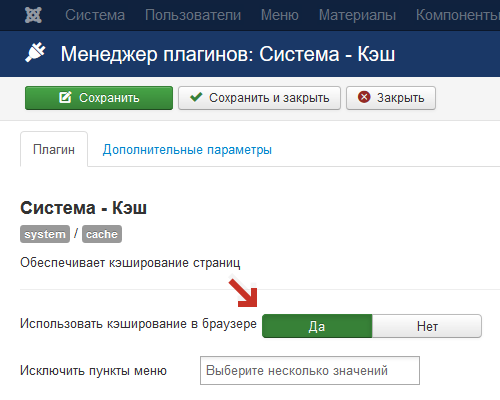Click the Обеспечивает кэширование страниц description
500x400 pixels.
[x=130, y=263]
